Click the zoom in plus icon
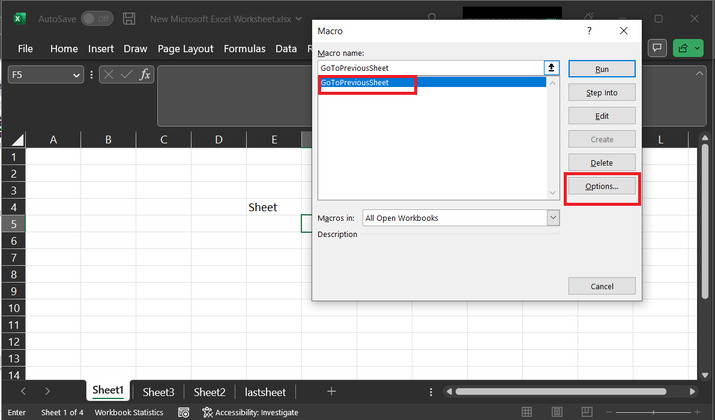Viewport: 715px width, 420px height. click(x=697, y=412)
